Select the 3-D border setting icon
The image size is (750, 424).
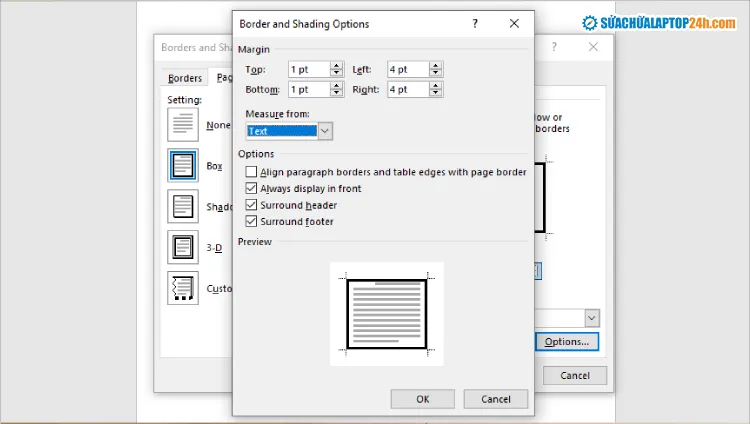[x=183, y=247]
